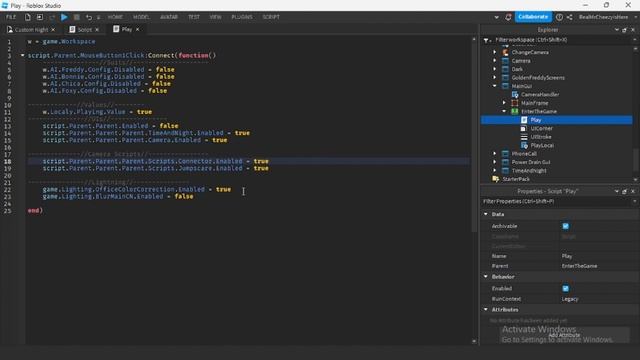Select the CameraHandler script icon
The image size is (640, 360).
tap(515, 95)
